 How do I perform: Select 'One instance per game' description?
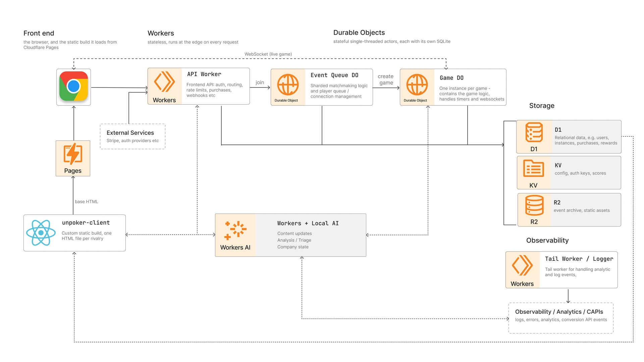[x=472, y=94]
